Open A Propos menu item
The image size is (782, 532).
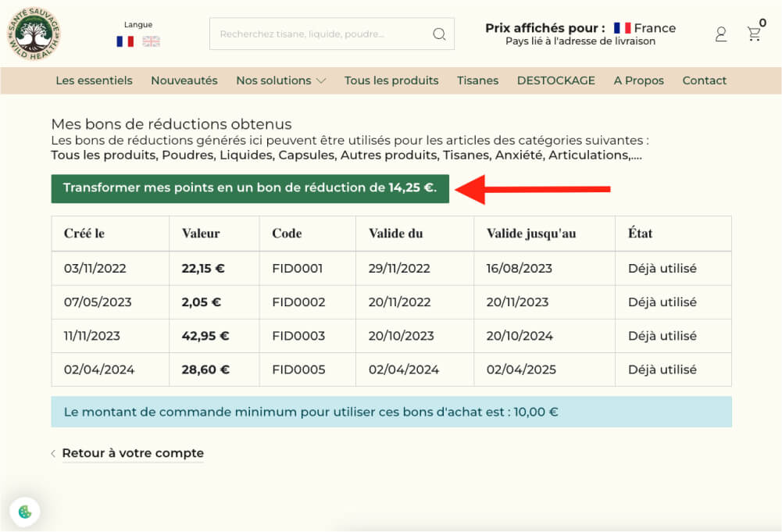pos(638,80)
